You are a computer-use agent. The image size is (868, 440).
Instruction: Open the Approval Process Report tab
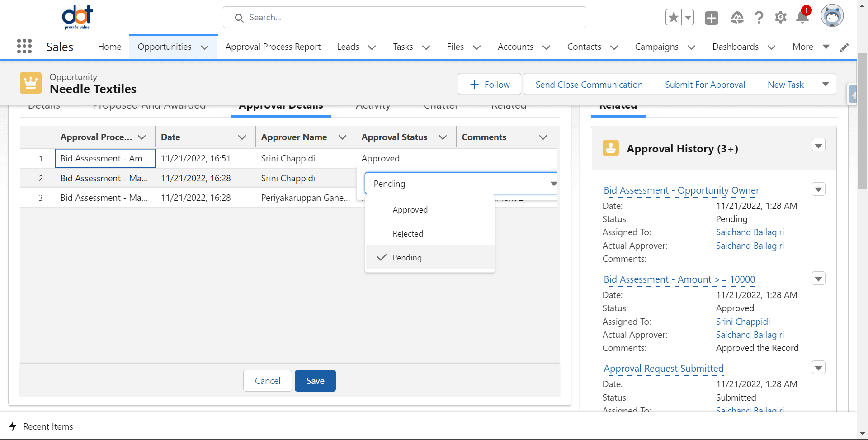pos(273,47)
